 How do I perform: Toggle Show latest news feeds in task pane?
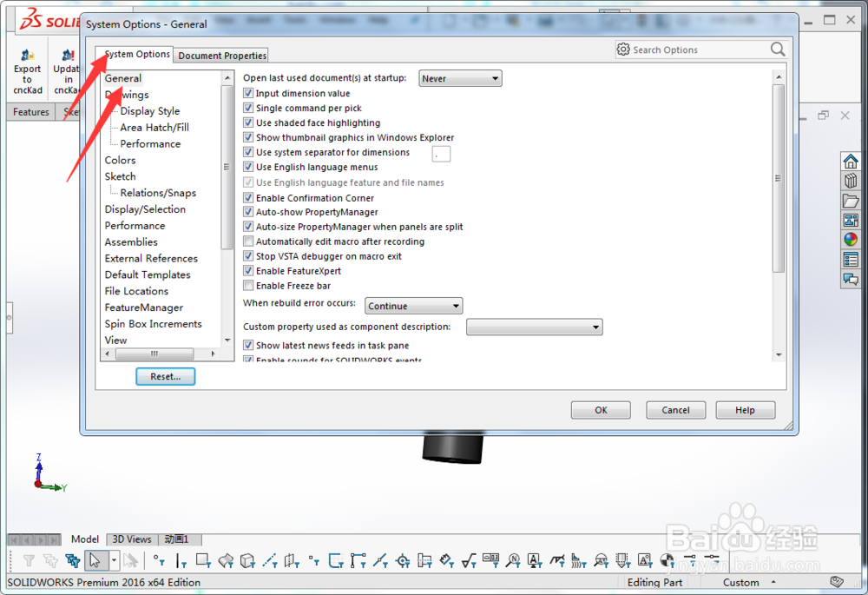(x=248, y=345)
